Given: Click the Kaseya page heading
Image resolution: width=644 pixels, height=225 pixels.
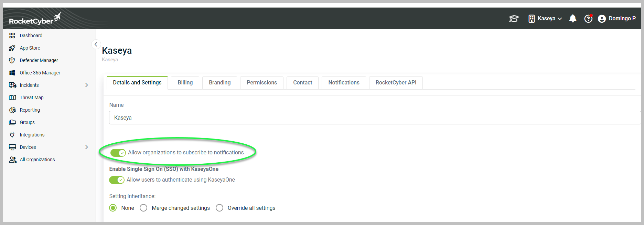Looking at the screenshot, I should point(117,51).
